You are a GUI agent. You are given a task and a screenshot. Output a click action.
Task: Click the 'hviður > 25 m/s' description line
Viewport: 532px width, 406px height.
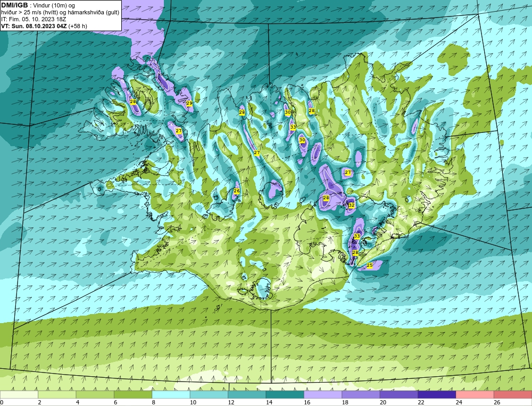pyautogui.click(x=61, y=13)
